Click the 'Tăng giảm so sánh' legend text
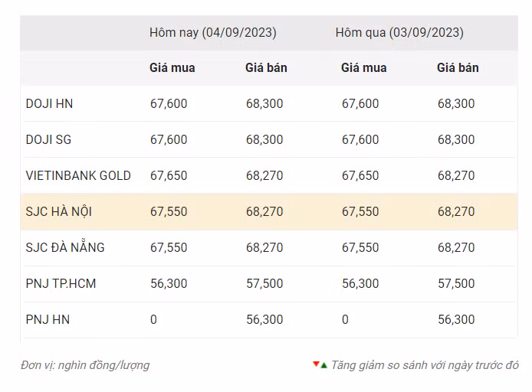The height and width of the screenshot is (392, 532). click(425, 365)
